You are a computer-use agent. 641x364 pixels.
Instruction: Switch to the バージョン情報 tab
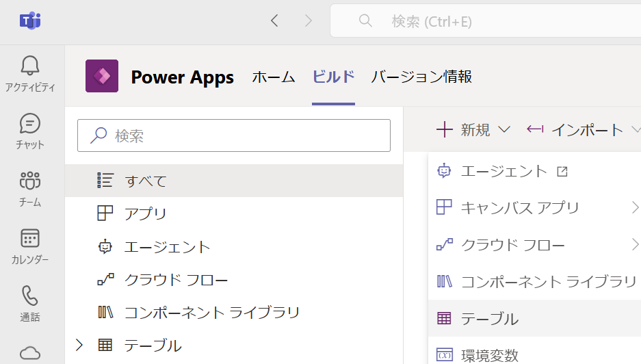(421, 77)
